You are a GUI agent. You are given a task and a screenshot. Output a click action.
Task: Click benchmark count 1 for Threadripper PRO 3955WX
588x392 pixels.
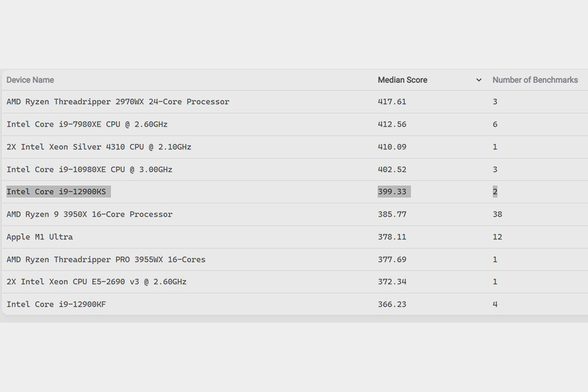pos(495,259)
